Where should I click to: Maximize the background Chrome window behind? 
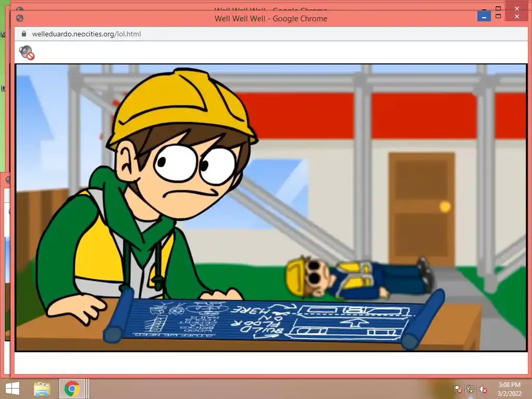[x=498, y=8]
